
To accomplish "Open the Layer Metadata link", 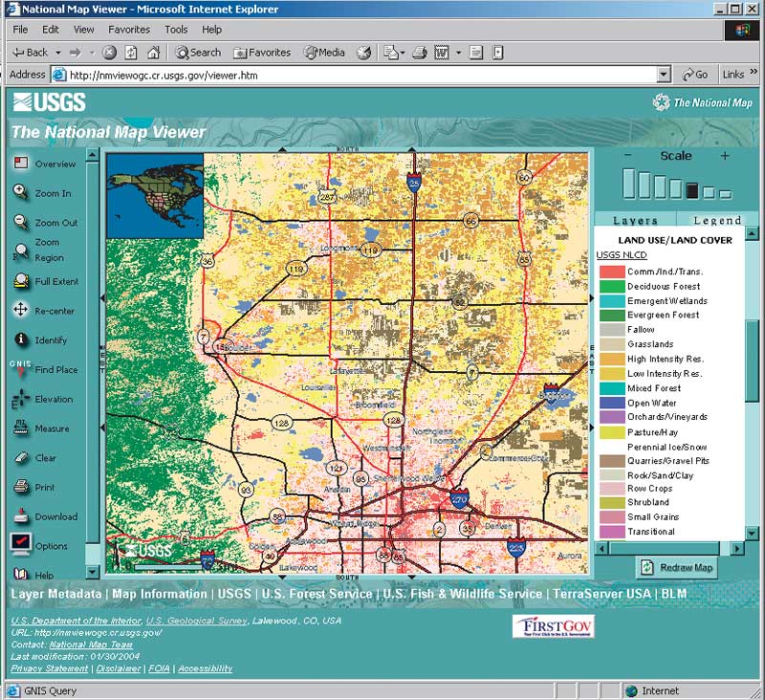I will coord(56,594).
